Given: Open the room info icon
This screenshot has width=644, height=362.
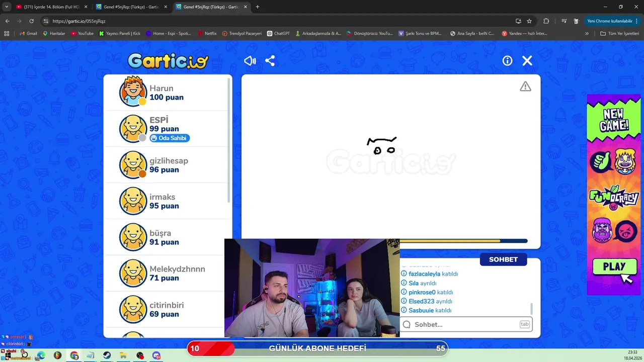Looking at the screenshot, I should coord(507,61).
